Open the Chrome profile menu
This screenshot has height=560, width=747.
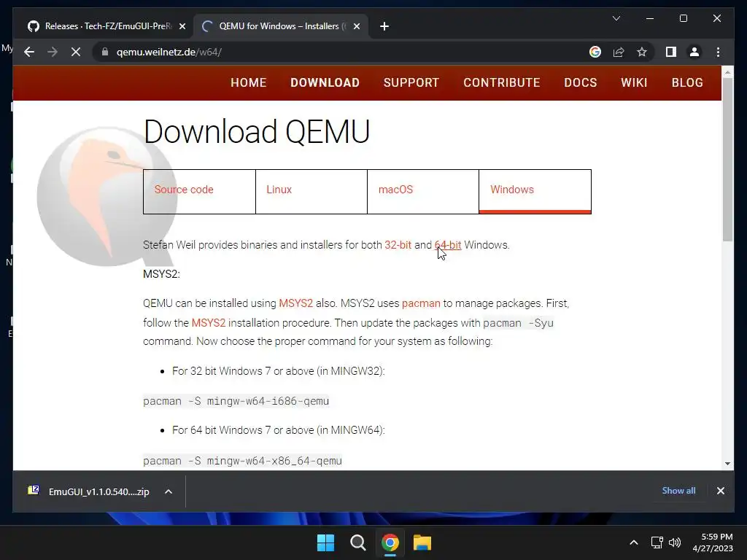click(694, 52)
